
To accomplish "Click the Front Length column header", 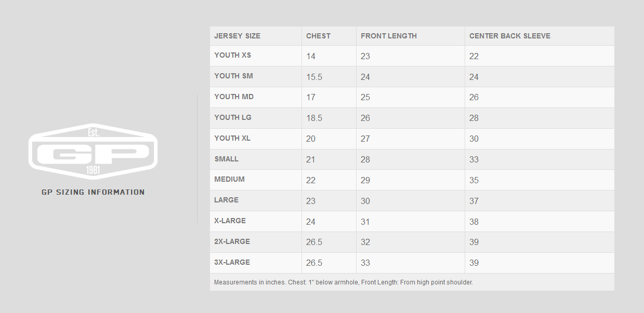I will point(389,36).
